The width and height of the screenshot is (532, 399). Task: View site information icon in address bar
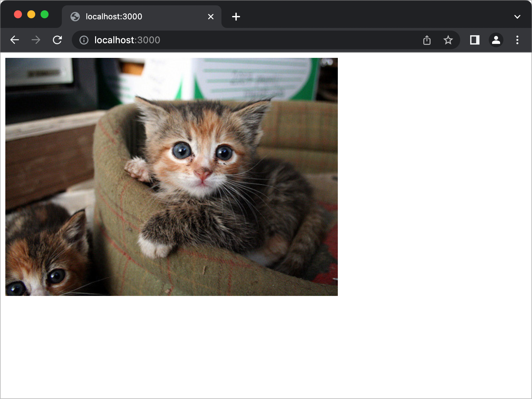84,40
